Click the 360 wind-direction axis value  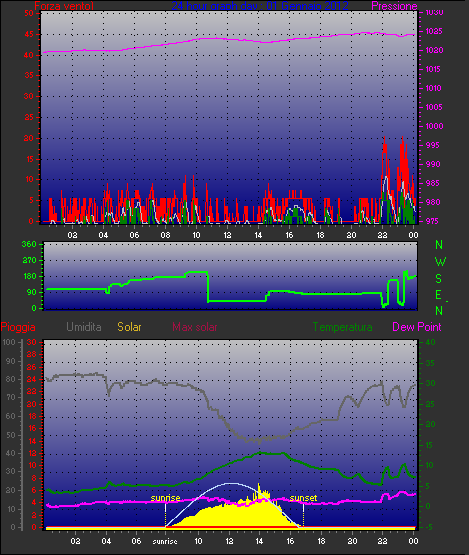click(x=29, y=244)
